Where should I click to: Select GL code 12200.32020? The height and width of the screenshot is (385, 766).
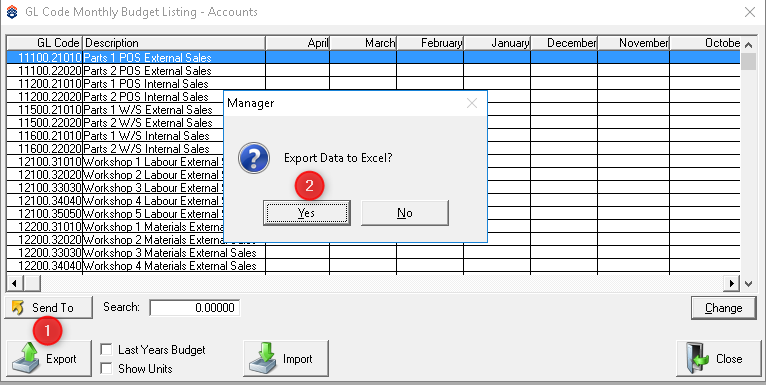pyautogui.click(x=49, y=240)
